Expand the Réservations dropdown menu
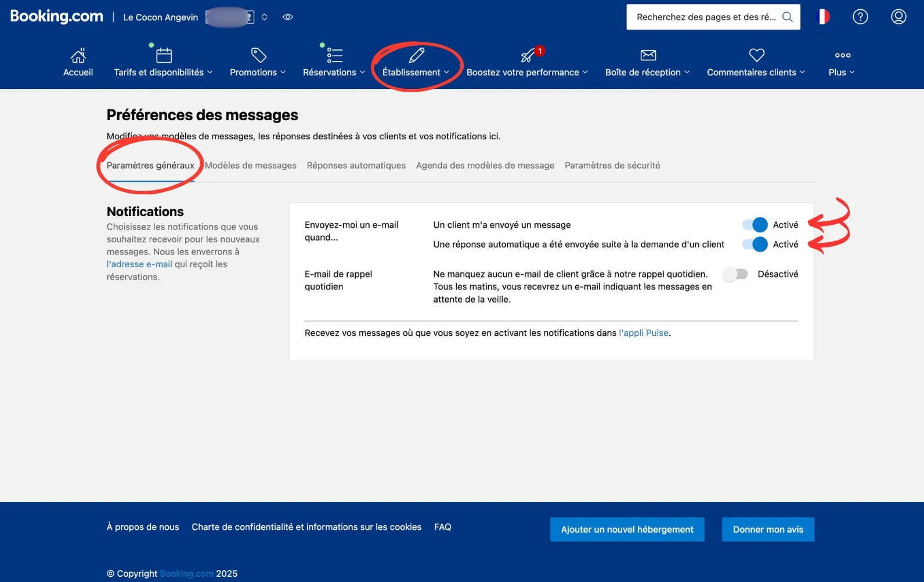924x582 pixels. (334, 72)
